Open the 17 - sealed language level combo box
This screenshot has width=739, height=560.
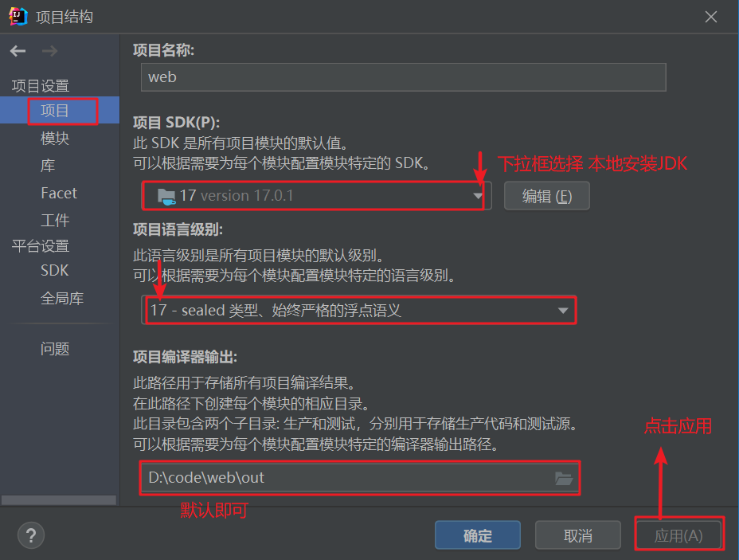pos(358,310)
